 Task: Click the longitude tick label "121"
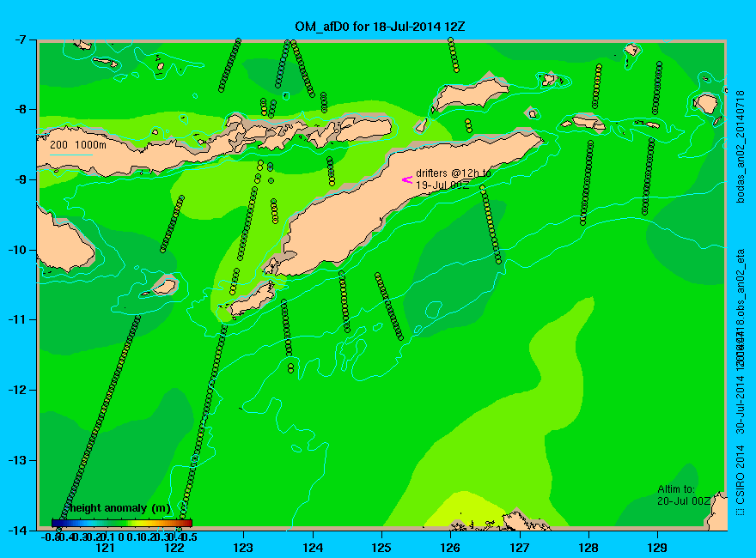click(x=105, y=548)
